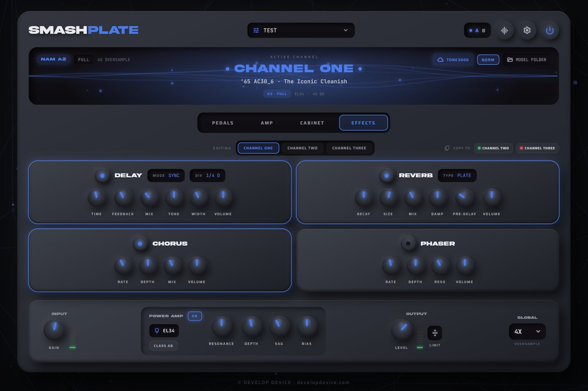The width and height of the screenshot is (588, 391).
Task: Click the Reverb VOLUME knob
Action: (491, 198)
